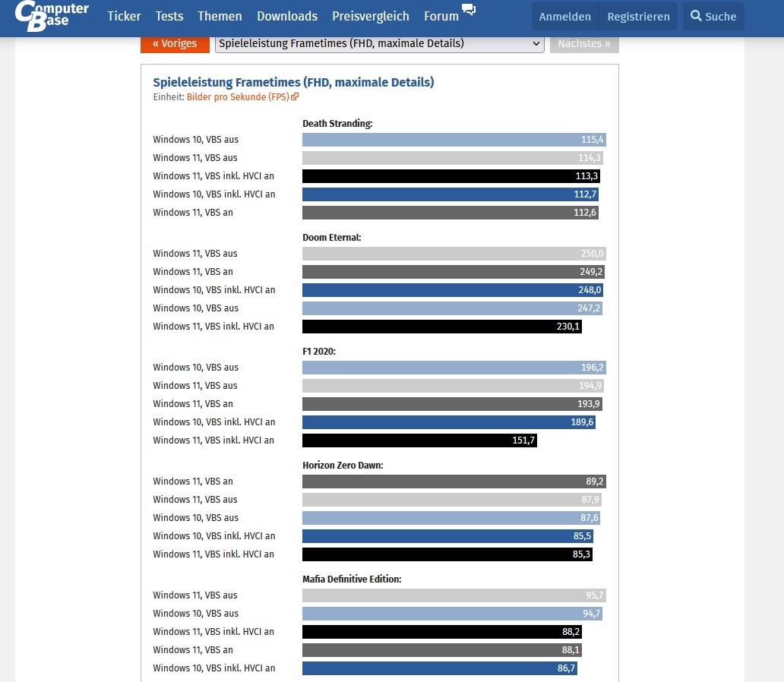Select the F1 2020 193,9 bar
Viewport: 784px width, 682px height.
[452, 404]
